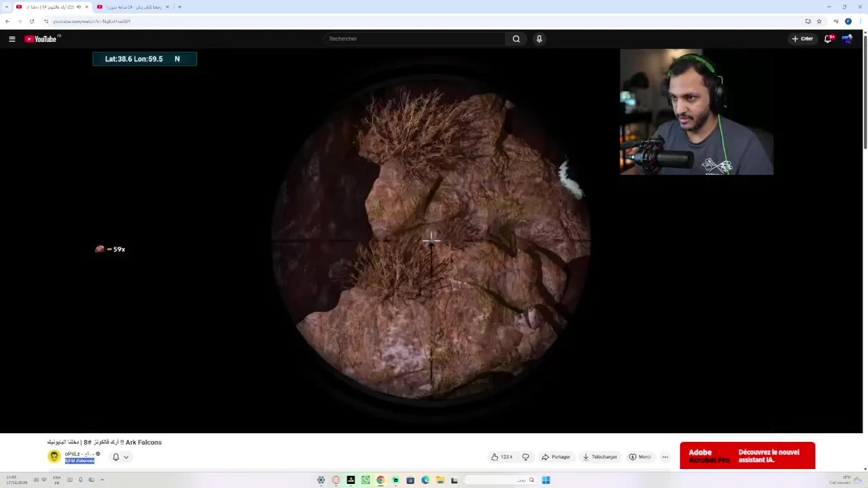Bookmark this page with the star icon
This screenshot has width=868, height=488.
coord(819,21)
